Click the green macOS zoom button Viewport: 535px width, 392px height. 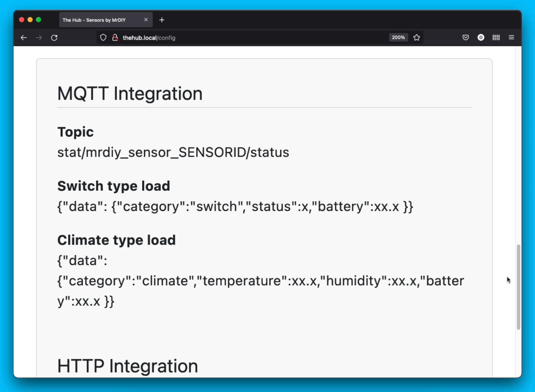click(x=38, y=19)
